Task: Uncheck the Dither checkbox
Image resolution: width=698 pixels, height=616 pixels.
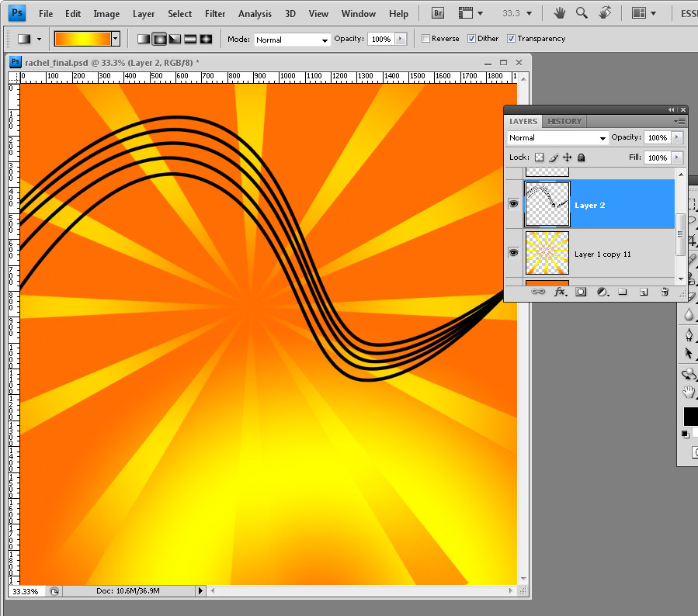Action: point(471,39)
